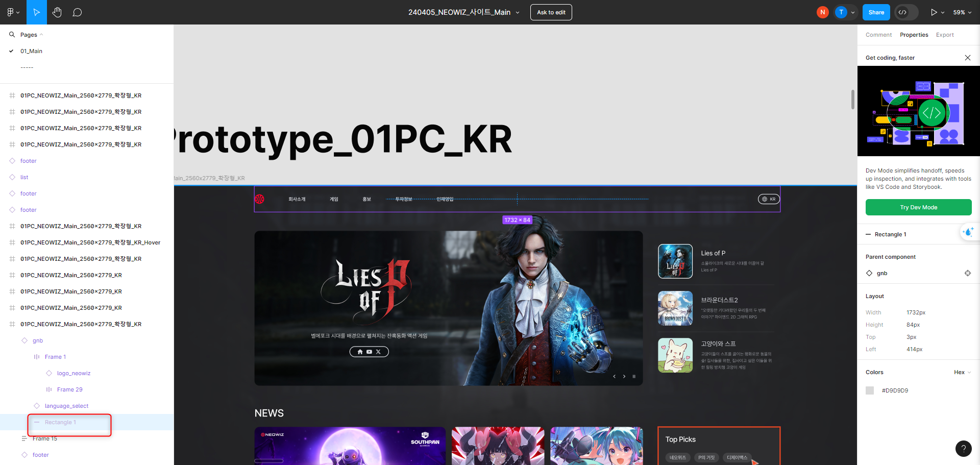Click the previous slide arrow in banner
This screenshot has height=465, width=980.
click(615, 376)
